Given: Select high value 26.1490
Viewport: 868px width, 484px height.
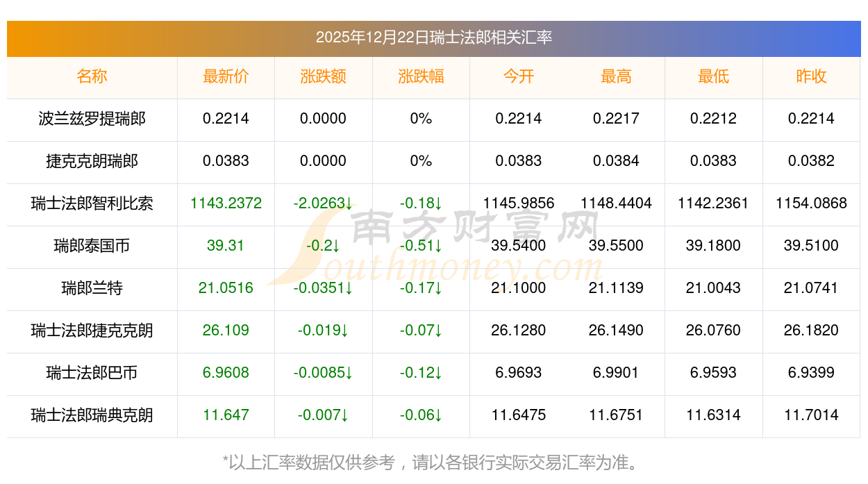Looking at the screenshot, I should click(616, 331).
